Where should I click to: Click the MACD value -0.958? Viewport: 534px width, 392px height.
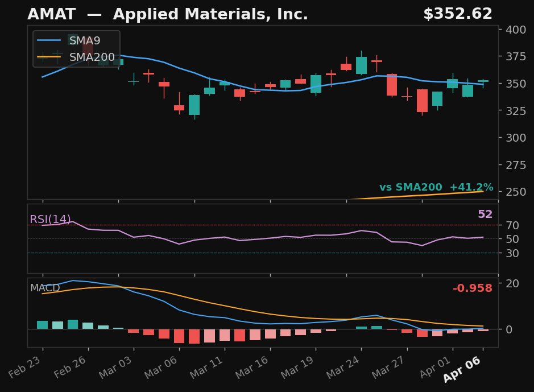tap(473, 288)
